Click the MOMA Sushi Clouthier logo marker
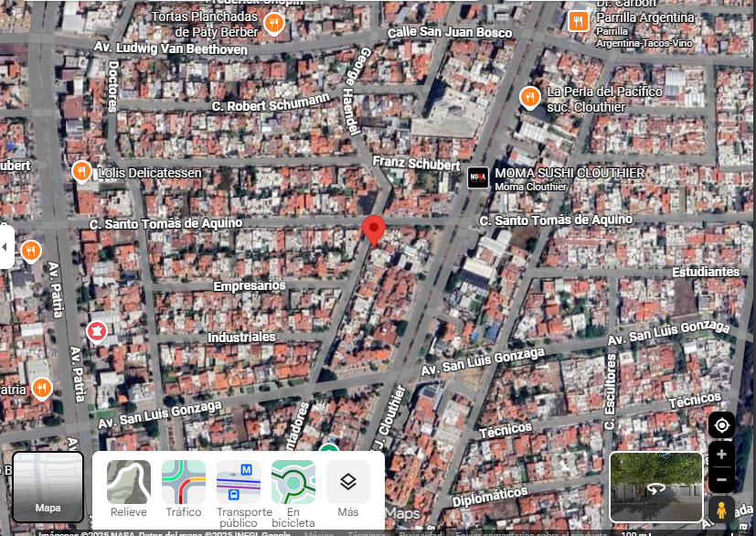 (x=478, y=177)
